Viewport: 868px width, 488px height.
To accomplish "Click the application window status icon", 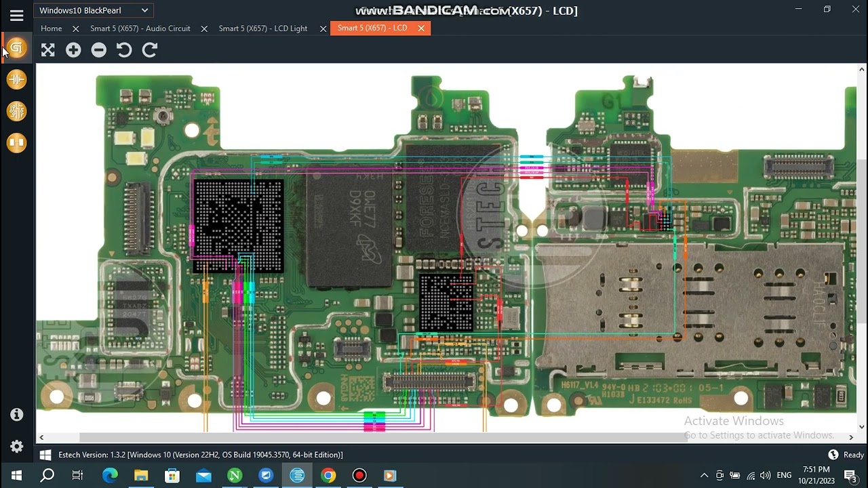I will 833,455.
